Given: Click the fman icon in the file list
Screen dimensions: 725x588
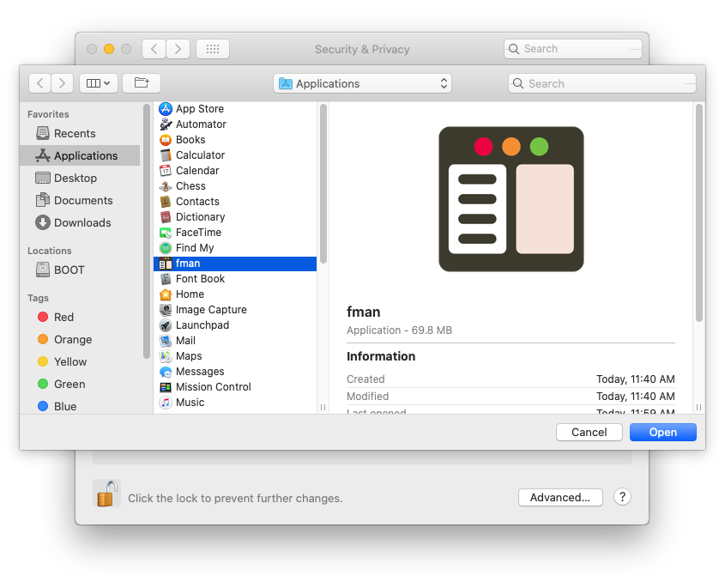Looking at the screenshot, I should 166,264.
